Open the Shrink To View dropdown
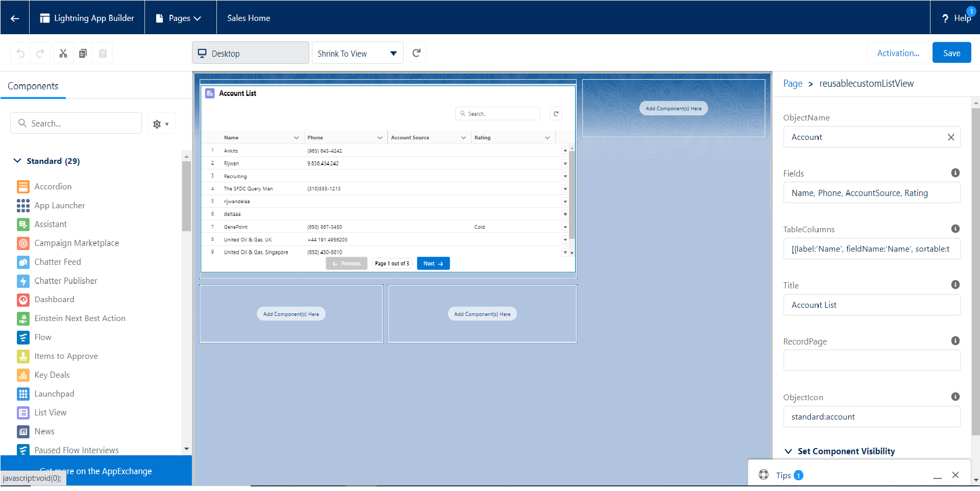The width and height of the screenshot is (980, 491). click(x=357, y=53)
